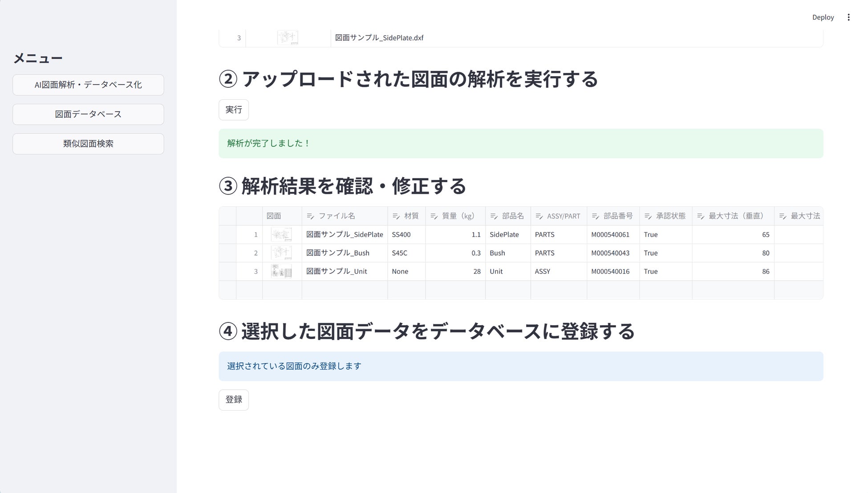Click the edit icon in 材質 column header

(x=396, y=216)
